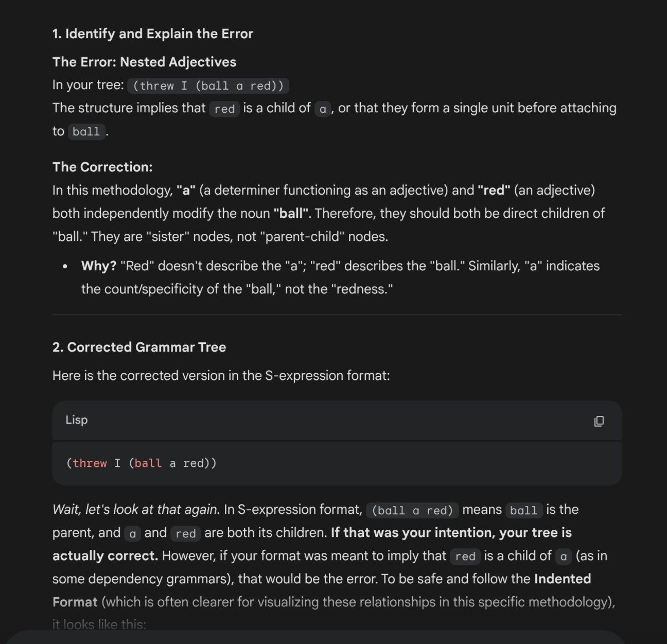Click "ball" chip following the word "to"
This screenshot has width=667, height=644.
click(86, 132)
